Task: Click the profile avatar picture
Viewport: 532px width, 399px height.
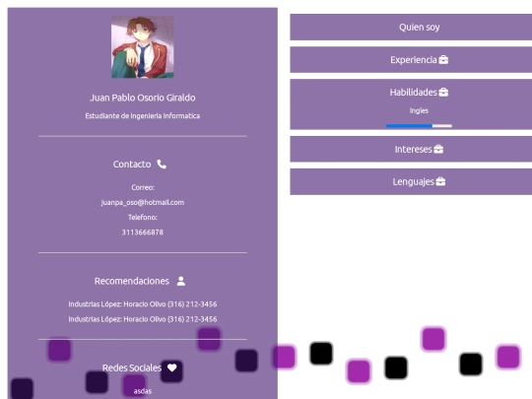Action: coord(143,47)
